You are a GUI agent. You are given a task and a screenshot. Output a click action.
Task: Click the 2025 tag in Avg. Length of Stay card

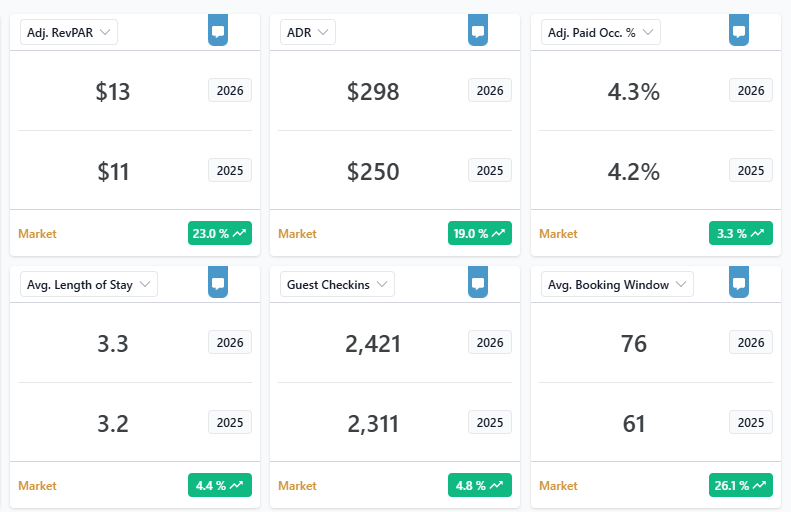tap(230, 423)
